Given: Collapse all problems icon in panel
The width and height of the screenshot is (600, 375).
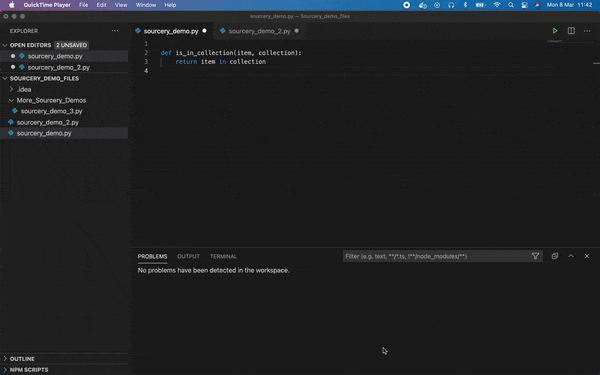Looking at the screenshot, I should pyautogui.click(x=555, y=256).
